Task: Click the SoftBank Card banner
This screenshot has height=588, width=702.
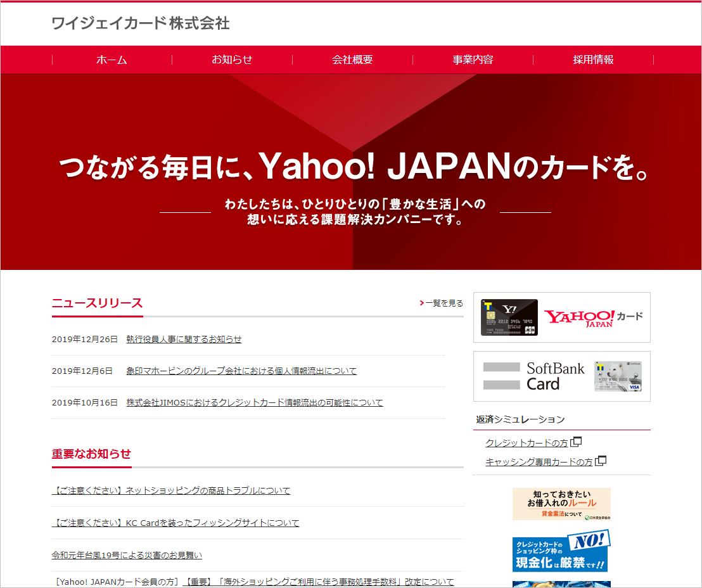Action: coord(561,376)
